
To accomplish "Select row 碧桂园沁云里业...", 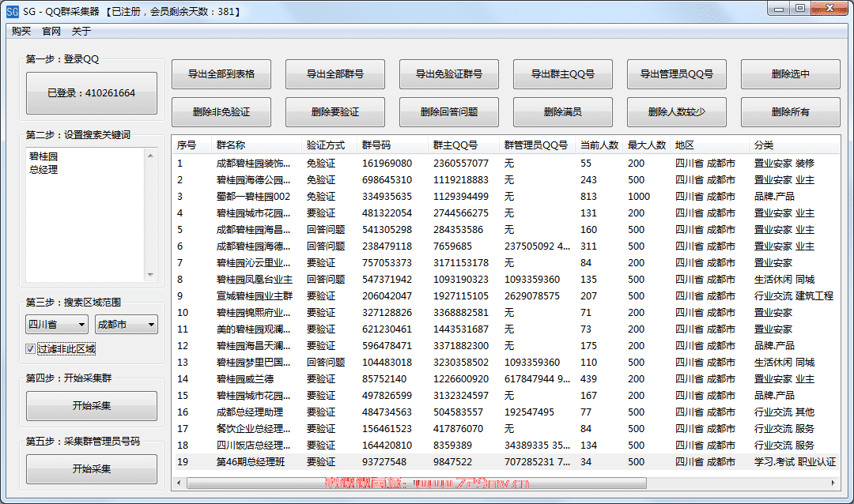I will [507, 263].
